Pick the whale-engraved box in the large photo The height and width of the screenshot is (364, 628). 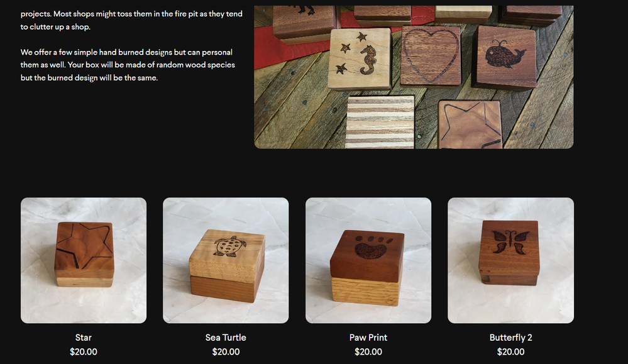click(x=505, y=57)
